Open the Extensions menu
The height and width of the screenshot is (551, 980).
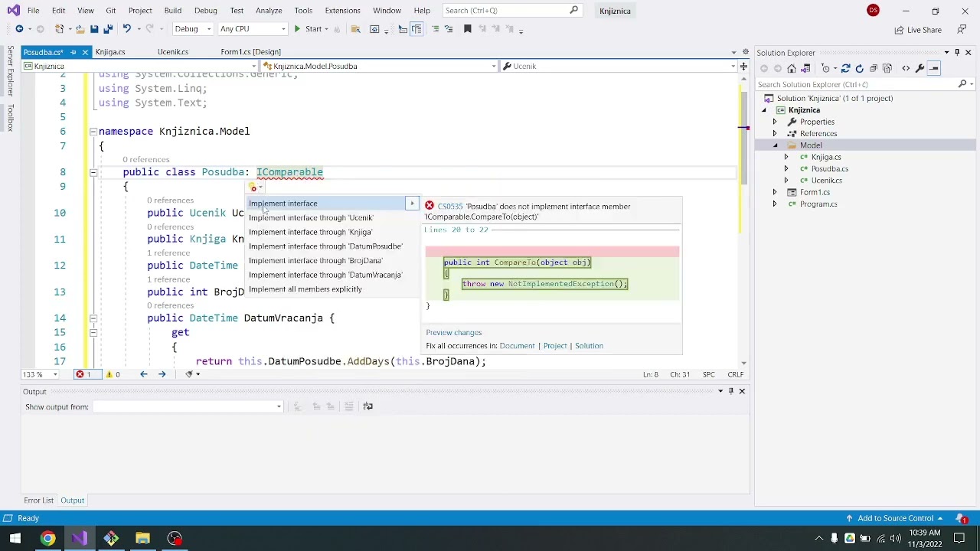342,11
